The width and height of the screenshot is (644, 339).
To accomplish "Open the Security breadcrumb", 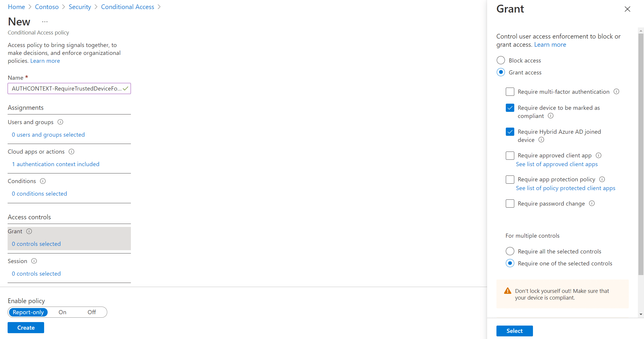I will pyautogui.click(x=80, y=7).
